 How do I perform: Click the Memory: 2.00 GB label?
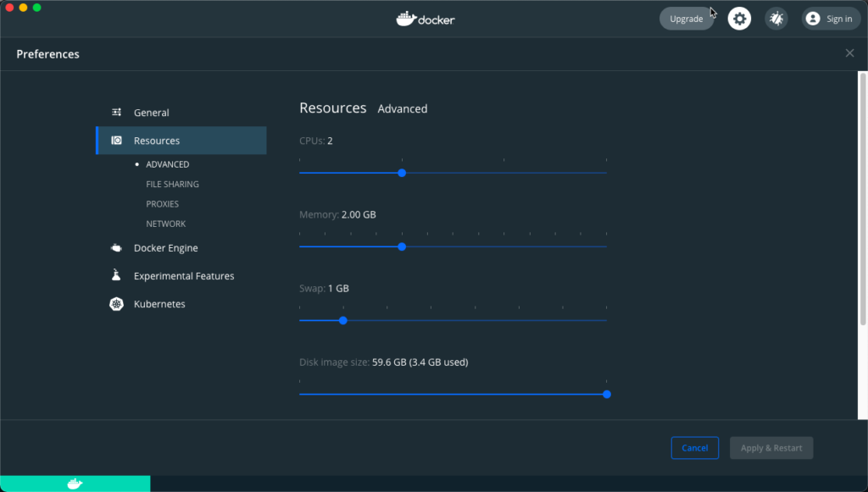pos(337,214)
